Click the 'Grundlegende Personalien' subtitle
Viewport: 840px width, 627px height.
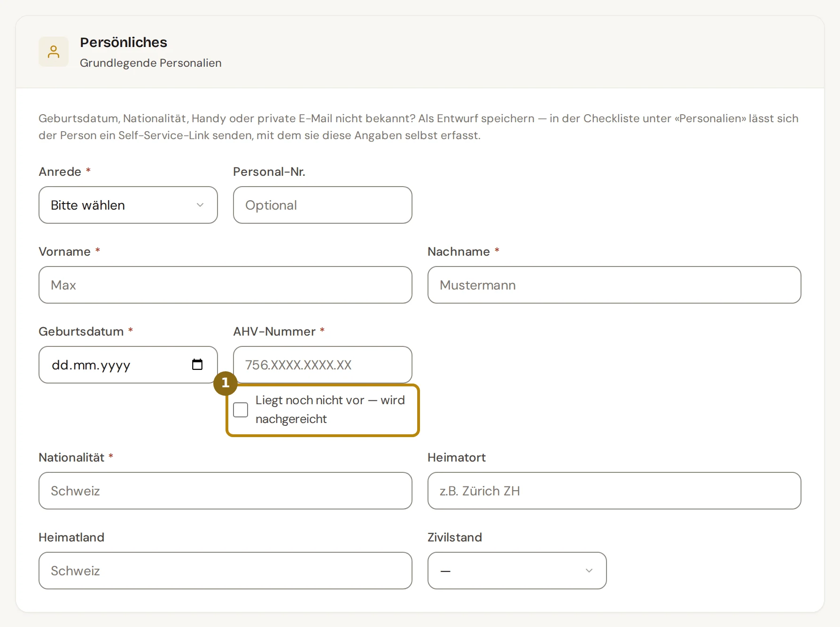(x=150, y=63)
